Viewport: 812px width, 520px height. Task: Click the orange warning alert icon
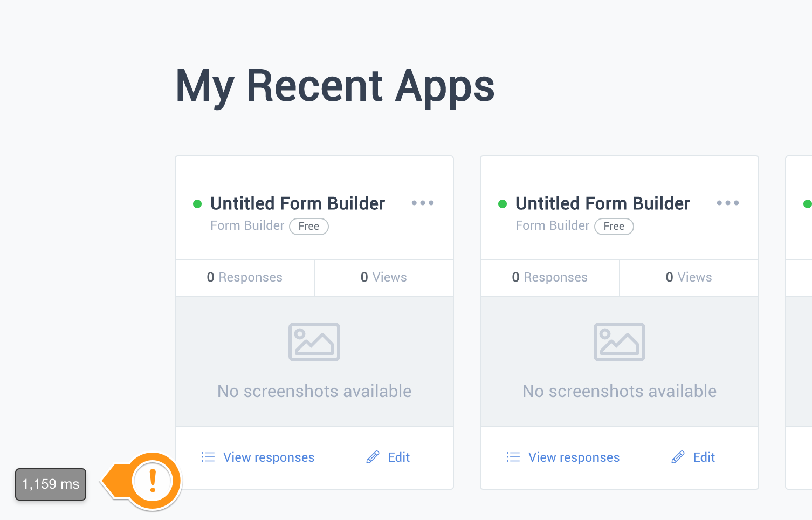click(153, 481)
